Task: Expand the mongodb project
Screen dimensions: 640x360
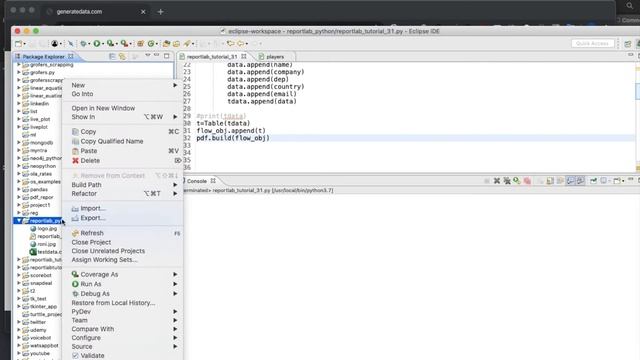Action: tap(19, 142)
